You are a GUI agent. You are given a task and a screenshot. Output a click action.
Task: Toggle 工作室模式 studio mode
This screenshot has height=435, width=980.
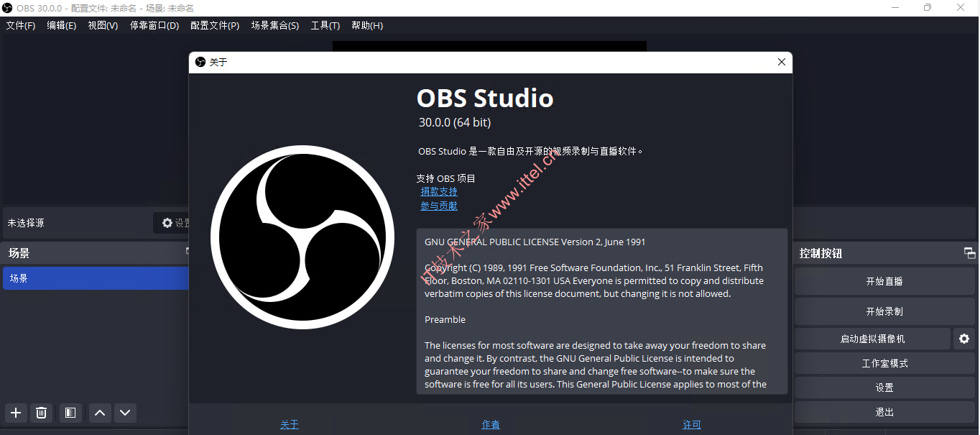coord(884,363)
